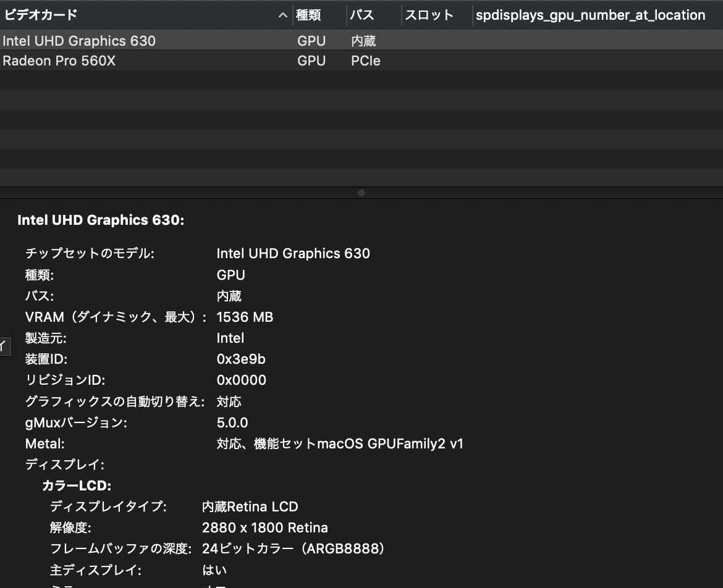Click the 種類 column header

[308, 15]
